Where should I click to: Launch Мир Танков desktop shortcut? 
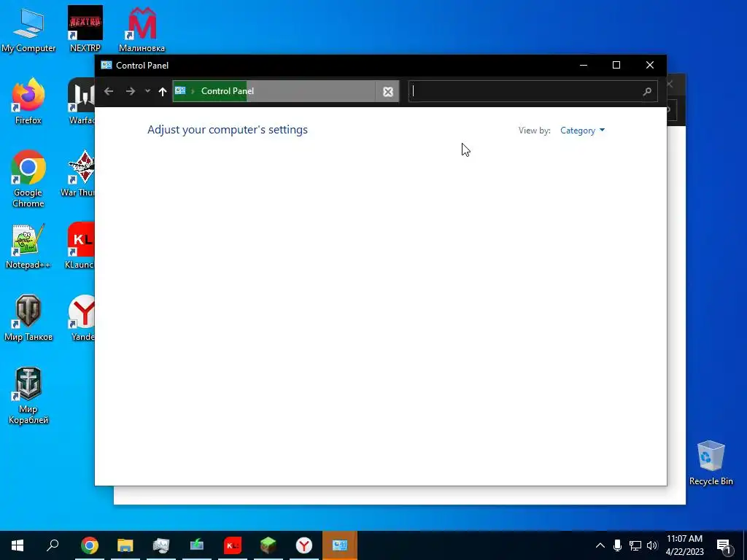tap(28, 318)
